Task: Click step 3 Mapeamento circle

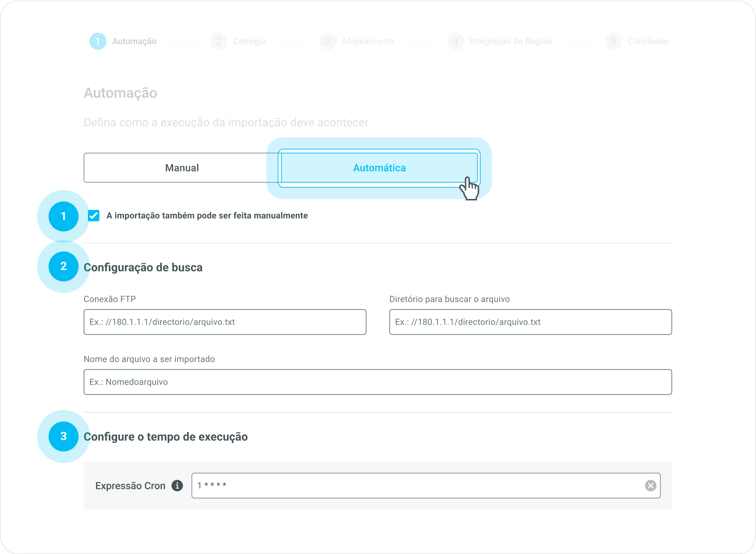Action: point(328,41)
